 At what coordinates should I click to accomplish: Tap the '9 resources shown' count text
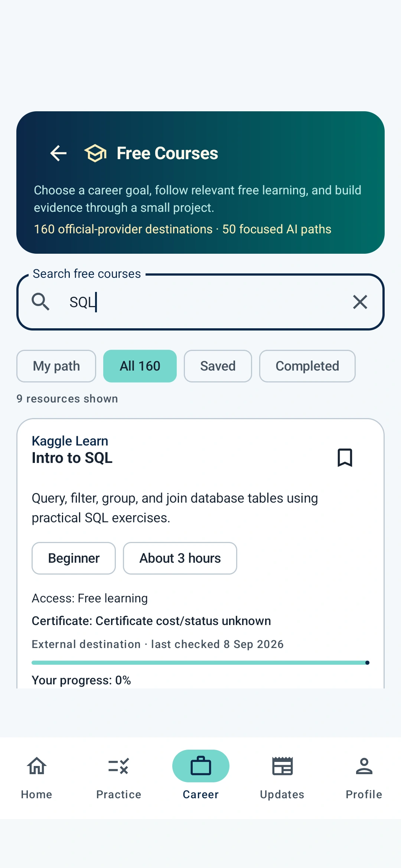(x=67, y=399)
